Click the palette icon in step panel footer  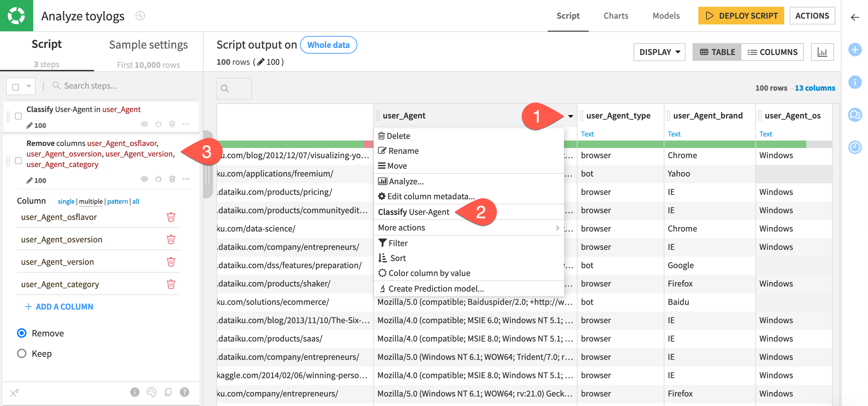coord(151,392)
